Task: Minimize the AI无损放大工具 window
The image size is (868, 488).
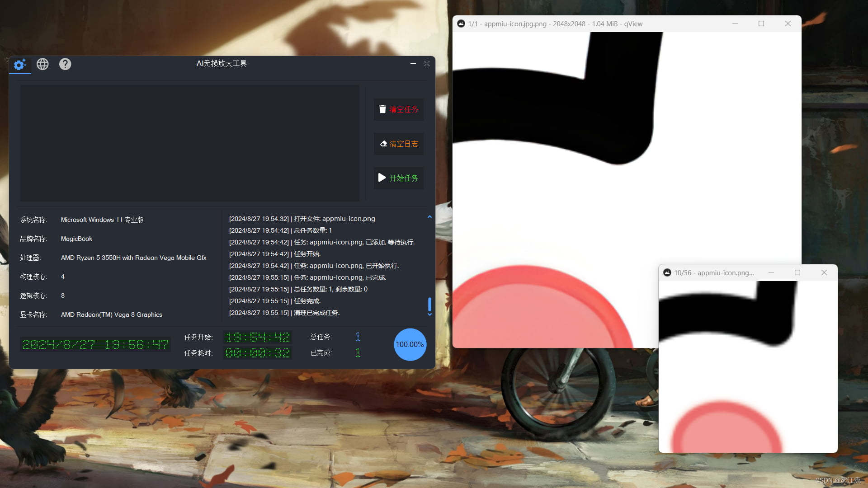Action: pos(413,64)
